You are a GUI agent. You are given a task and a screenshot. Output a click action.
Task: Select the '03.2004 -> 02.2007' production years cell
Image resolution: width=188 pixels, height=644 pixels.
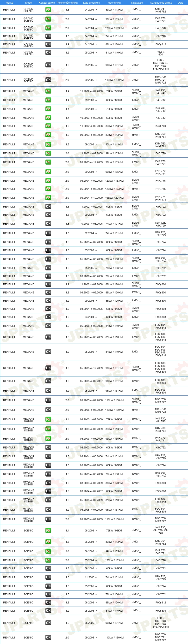coord(91,491)
